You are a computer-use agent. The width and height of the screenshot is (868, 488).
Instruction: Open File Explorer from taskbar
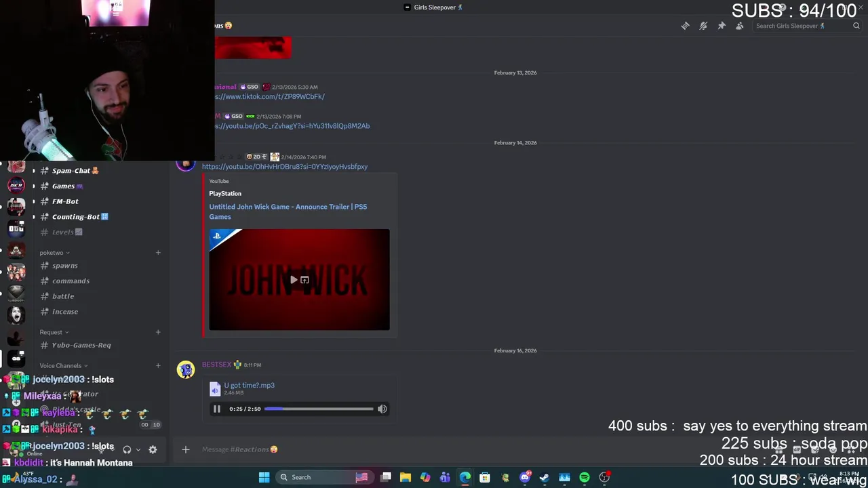pyautogui.click(x=406, y=477)
